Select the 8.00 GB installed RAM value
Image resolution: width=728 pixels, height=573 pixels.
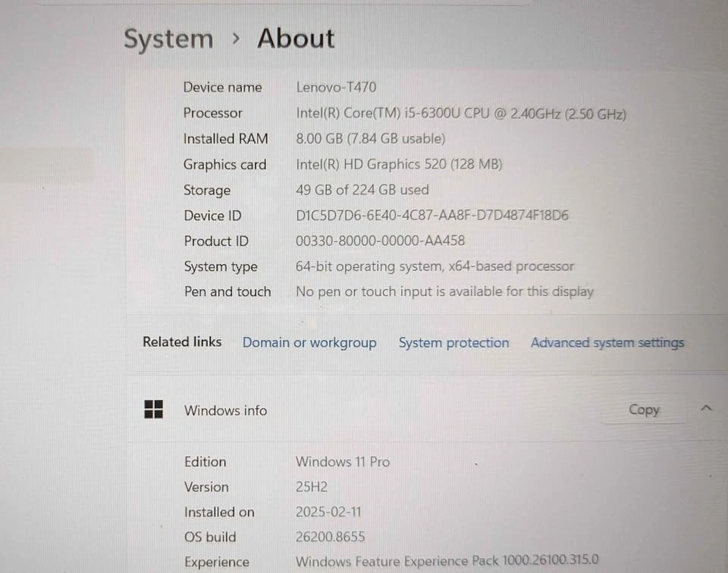[371, 138]
